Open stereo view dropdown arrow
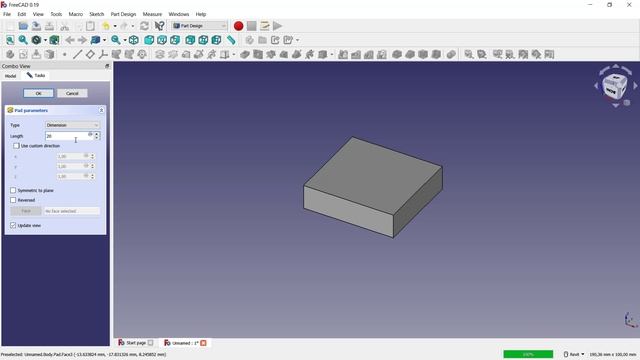The height and width of the screenshot is (360, 640). tap(104, 40)
